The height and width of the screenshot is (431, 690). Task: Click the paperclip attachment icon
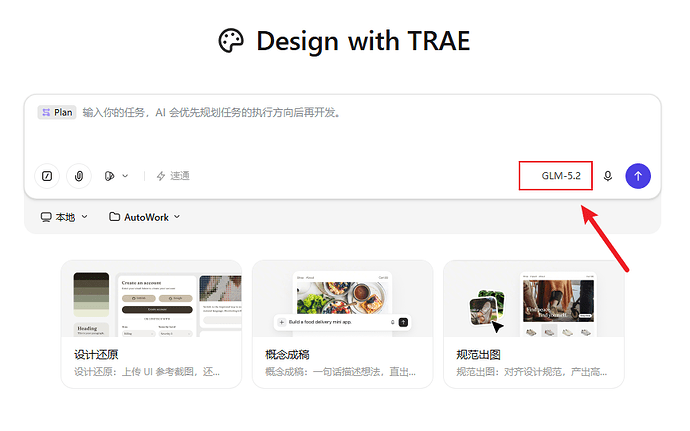pyautogui.click(x=79, y=176)
